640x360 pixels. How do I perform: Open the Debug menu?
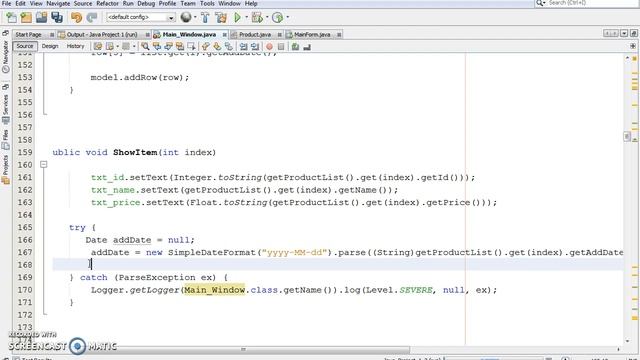[146, 3]
